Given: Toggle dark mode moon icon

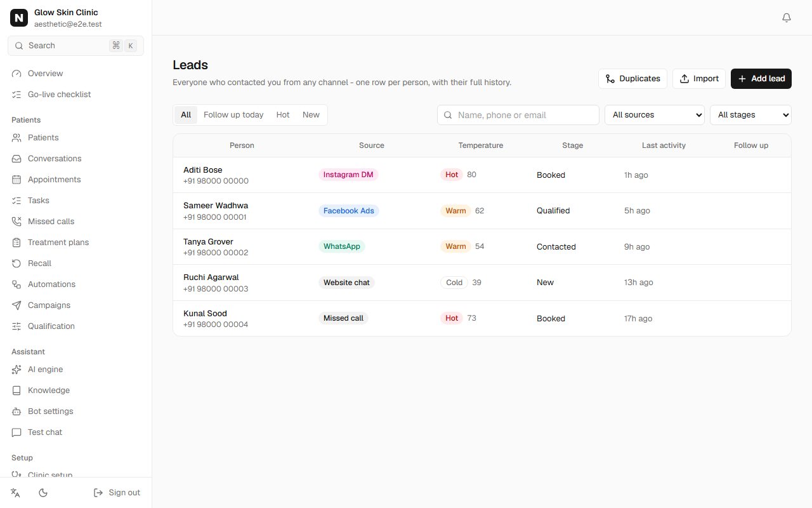Looking at the screenshot, I should [x=43, y=493].
